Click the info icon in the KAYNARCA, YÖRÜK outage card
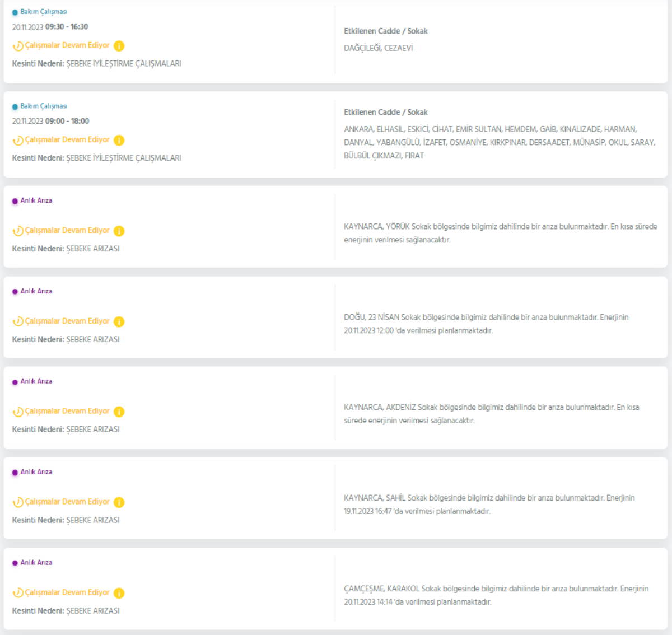Screen dimensions: 672x635 (119, 231)
